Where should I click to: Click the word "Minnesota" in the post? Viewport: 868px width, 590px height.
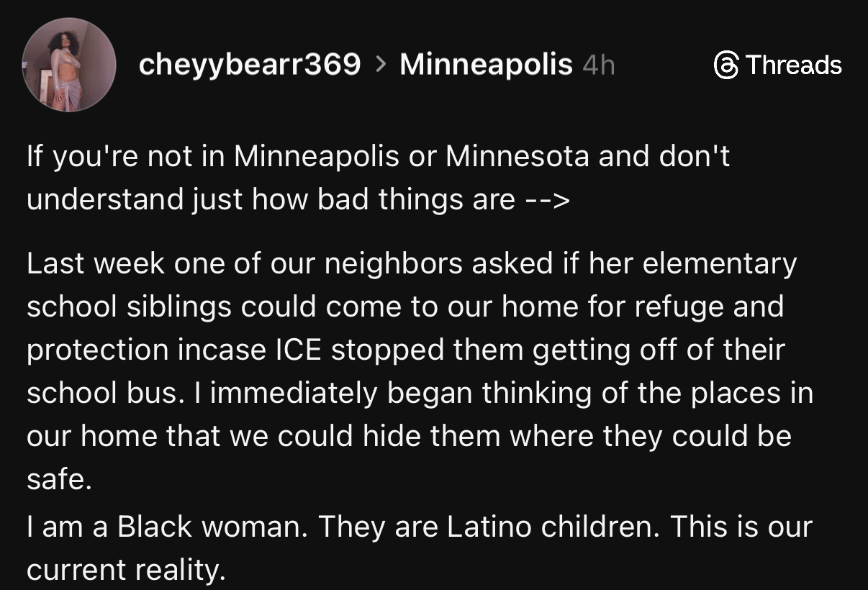pos(517,156)
